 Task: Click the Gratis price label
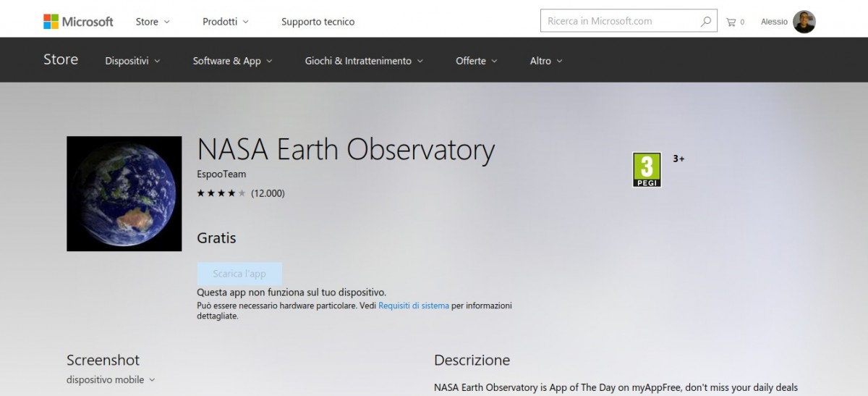[216, 237]
